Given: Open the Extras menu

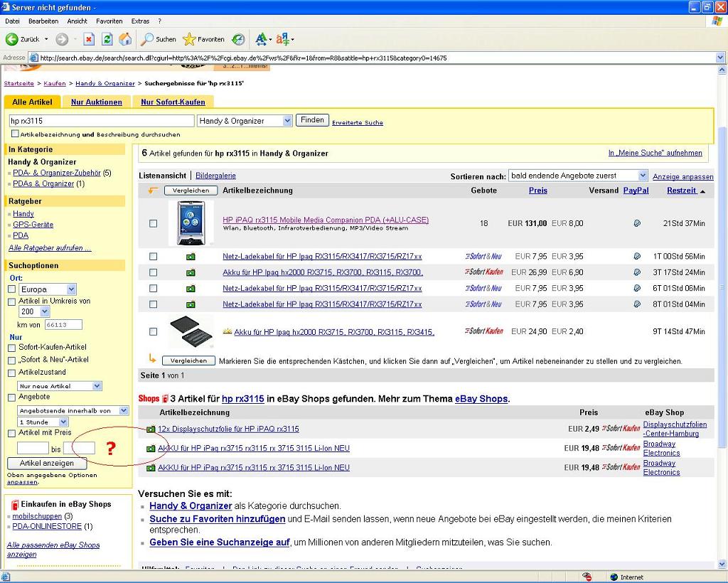Looking at the screenshot, I should (140, 21).
